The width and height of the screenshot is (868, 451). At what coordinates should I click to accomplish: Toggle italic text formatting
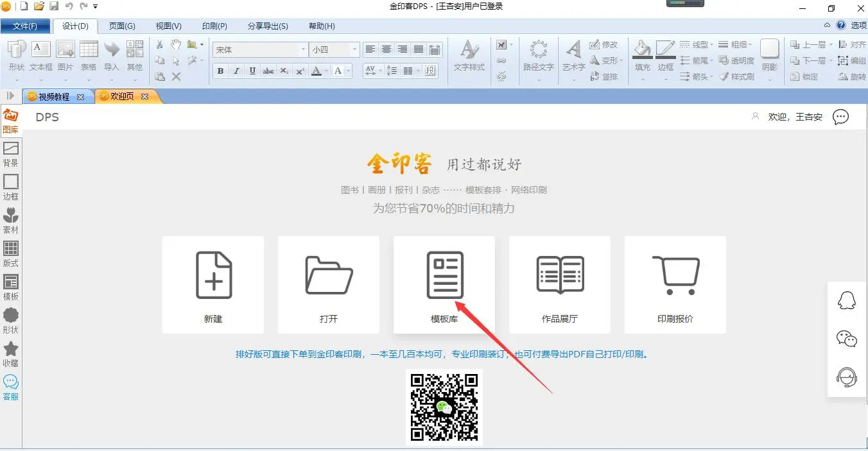point(236,71)
